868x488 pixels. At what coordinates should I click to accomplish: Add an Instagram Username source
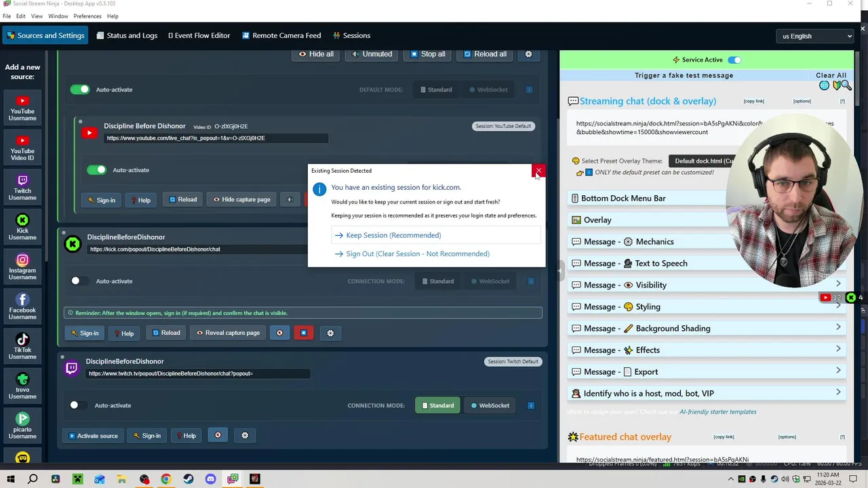tap(22, 266)
